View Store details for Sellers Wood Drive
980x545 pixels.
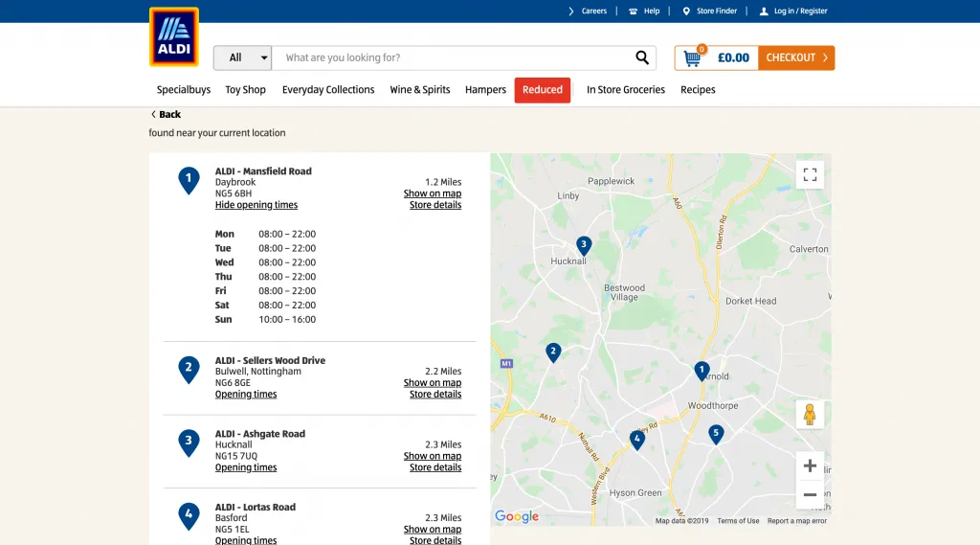[x=435, y=395]
